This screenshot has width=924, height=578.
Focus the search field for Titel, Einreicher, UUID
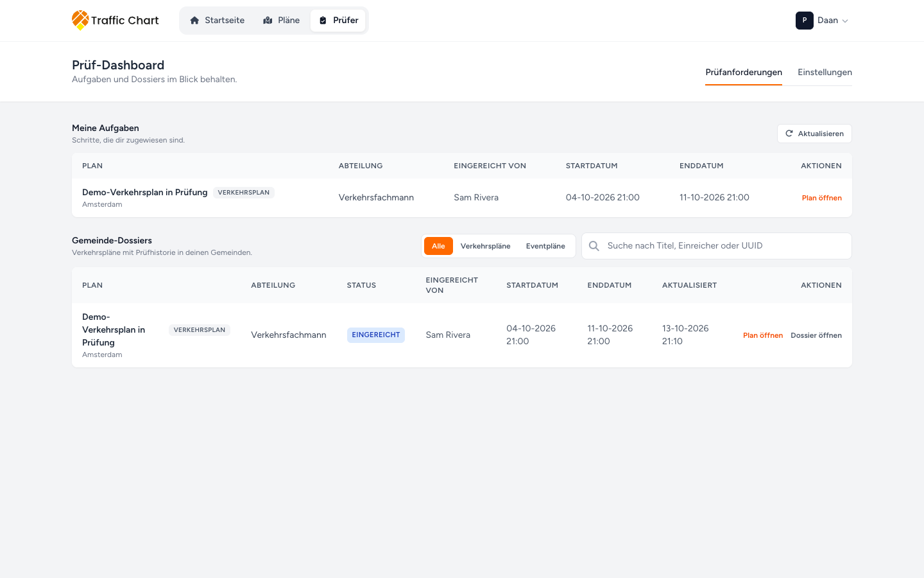(717, 246)
